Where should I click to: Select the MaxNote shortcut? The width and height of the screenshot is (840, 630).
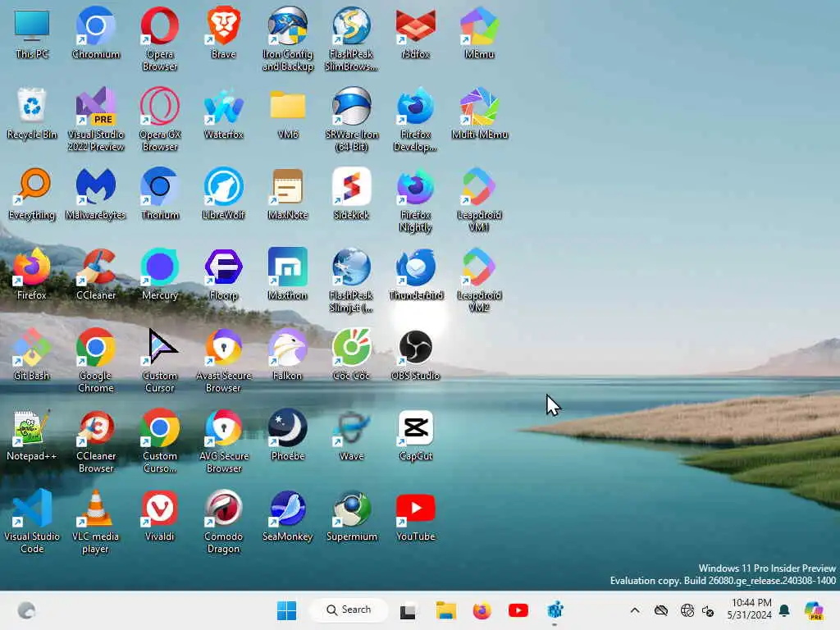288,194
